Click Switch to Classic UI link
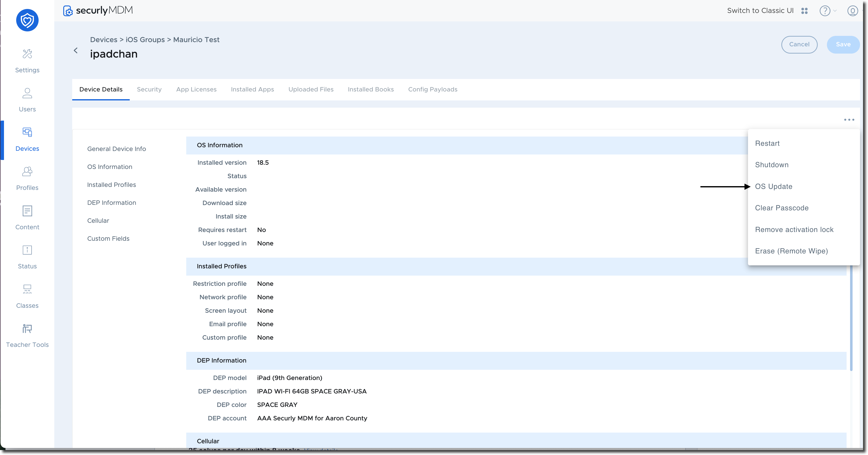 (x=760, y=11)
